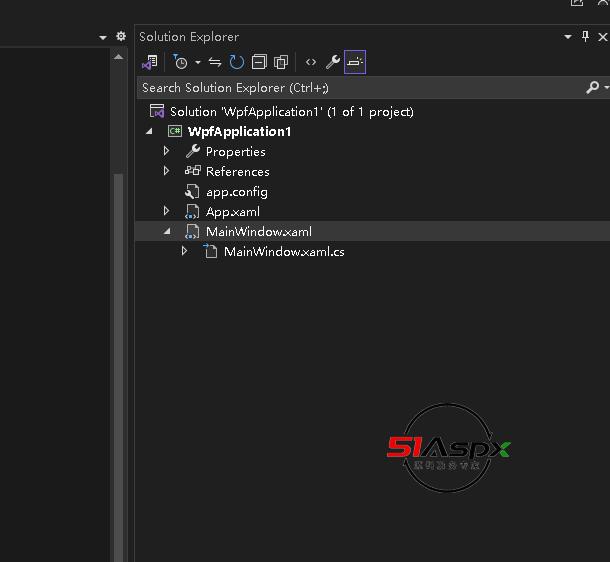The image size is (610, 562).
Task: Expand the Properties node
Action: click(167, 152)
